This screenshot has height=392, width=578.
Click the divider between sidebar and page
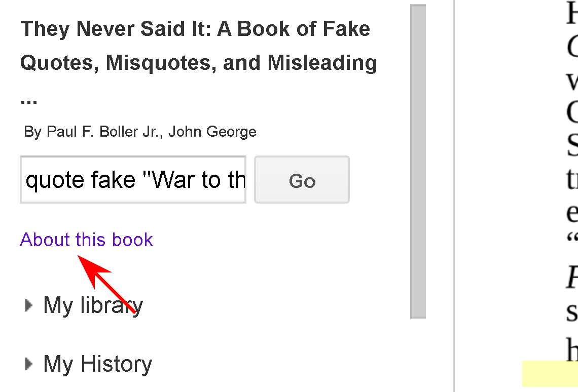(454, 196)
